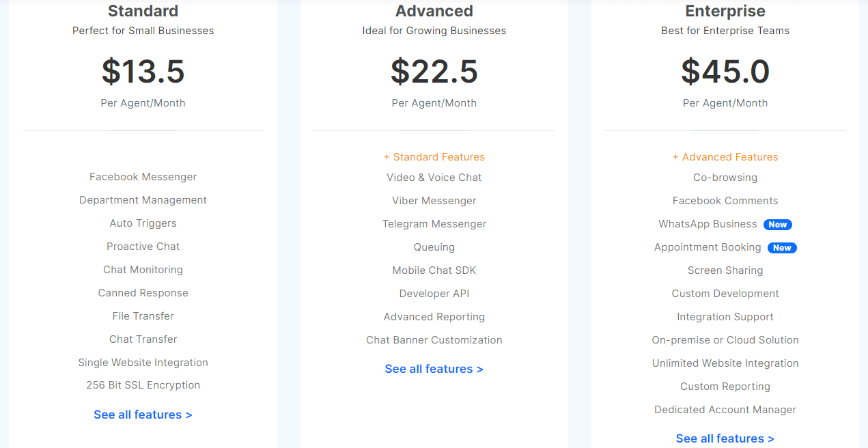
Task: Click the $45.0 Enterprise price
Action: coord(725,71)
